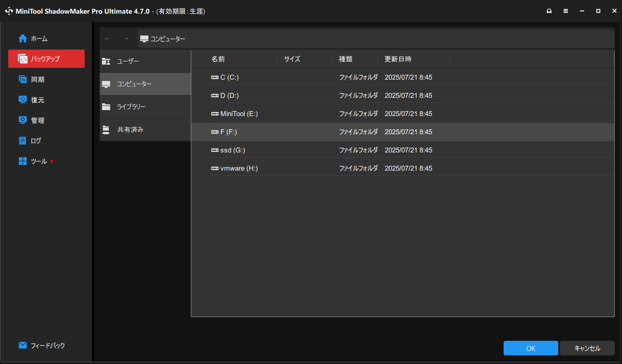622x364 pixels.
Task: Click ファイルフォルダ type in MiniTool (E:) row
Action: point(358,114)
